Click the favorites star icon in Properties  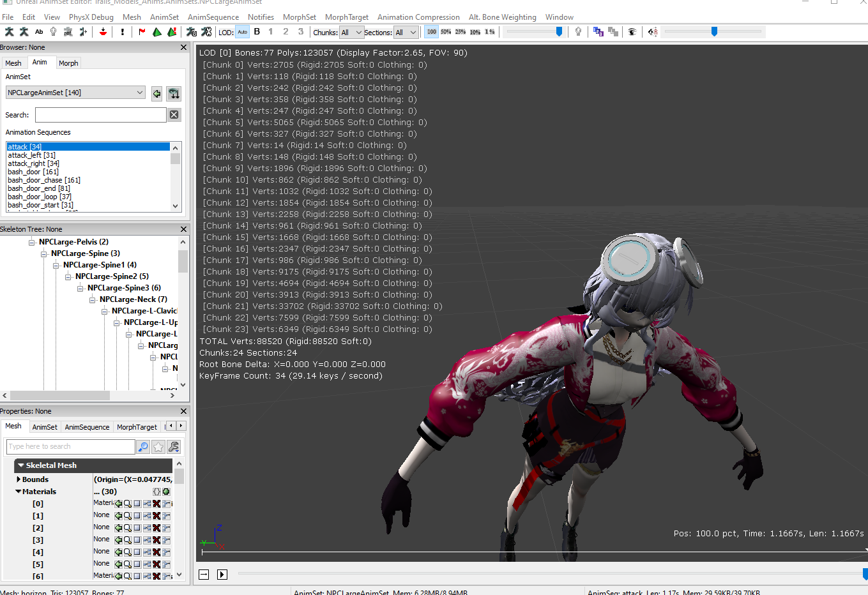pyautogui.click(x=158, y=447)
